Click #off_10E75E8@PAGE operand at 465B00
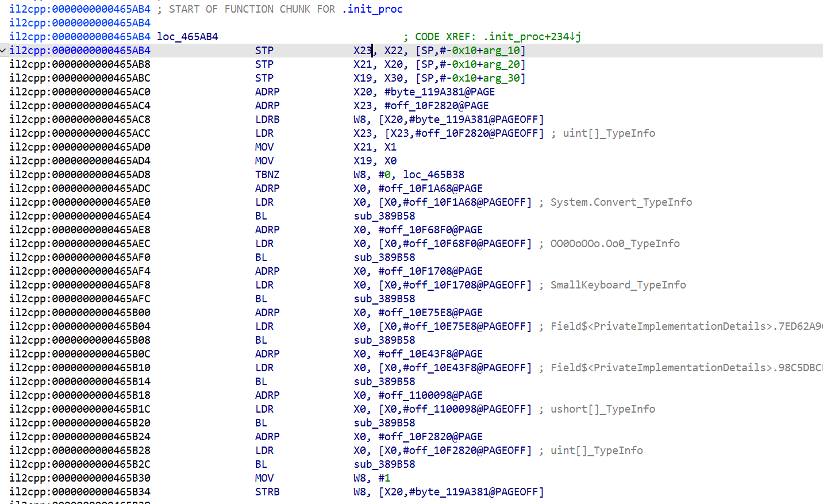This screenshot has width=823, height=504. 430,313
